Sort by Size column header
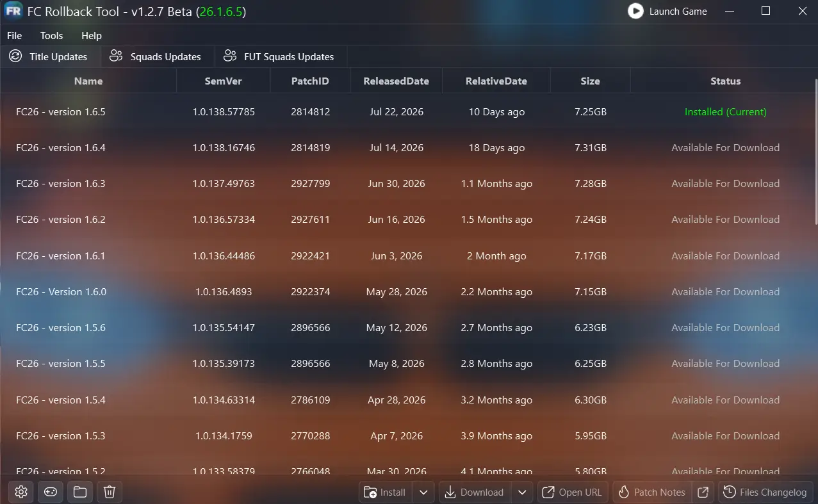This screenshot has width=818, height=504. tap(591, 81)
